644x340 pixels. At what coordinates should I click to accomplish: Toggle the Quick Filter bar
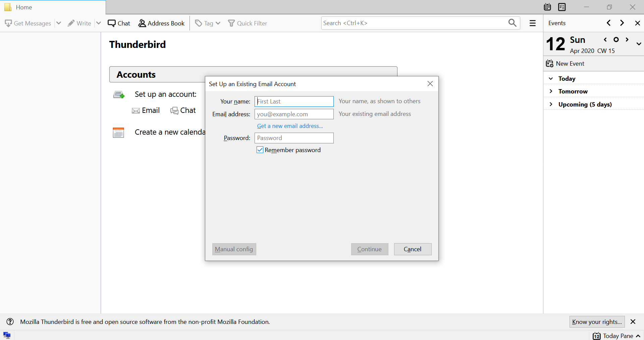pos(248,23)
